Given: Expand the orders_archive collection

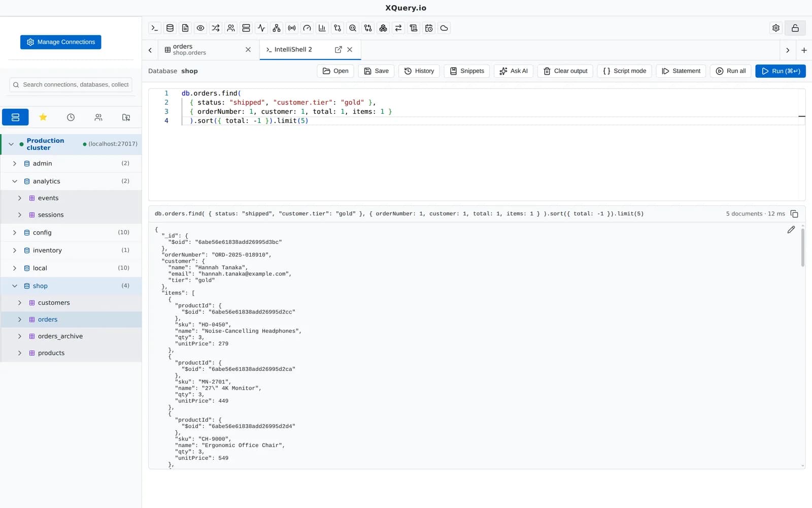Looking at the screenshot, I should pos(20,336).
